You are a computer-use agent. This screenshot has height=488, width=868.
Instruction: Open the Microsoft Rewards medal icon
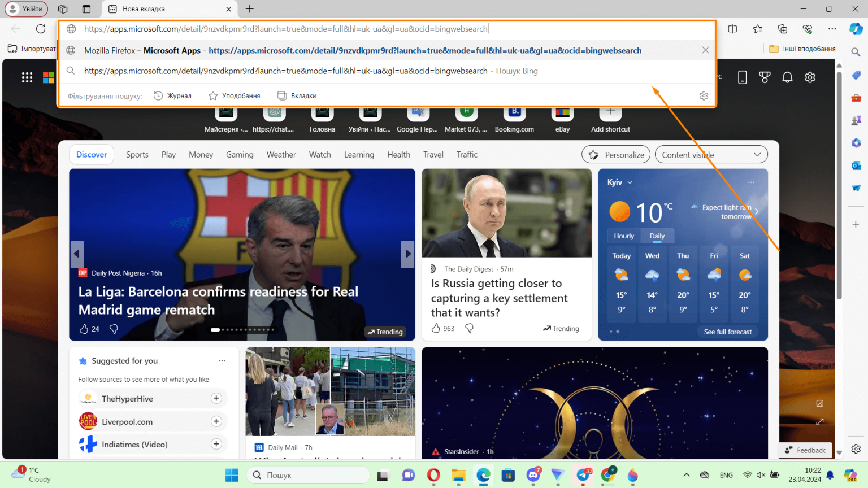[x=765, y=77]
